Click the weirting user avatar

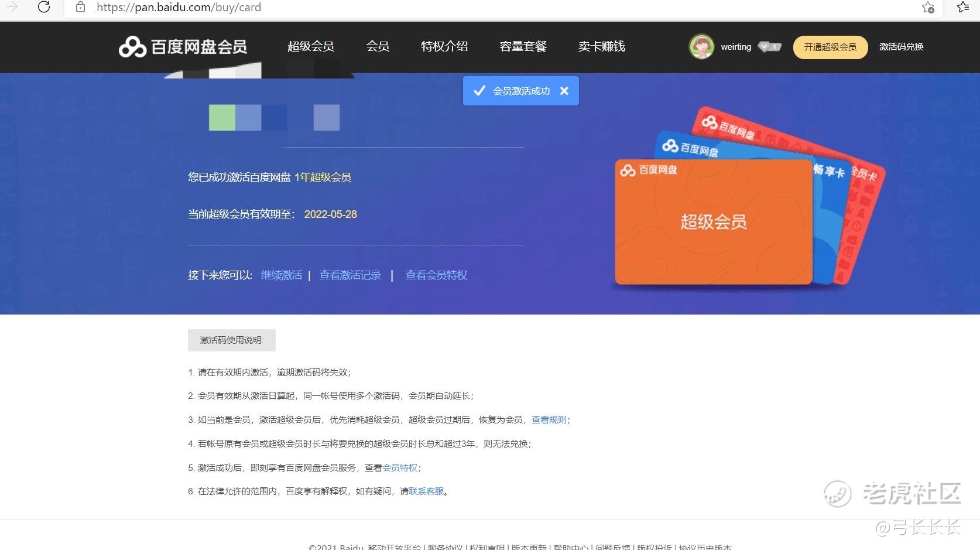(x=701, y=47)
